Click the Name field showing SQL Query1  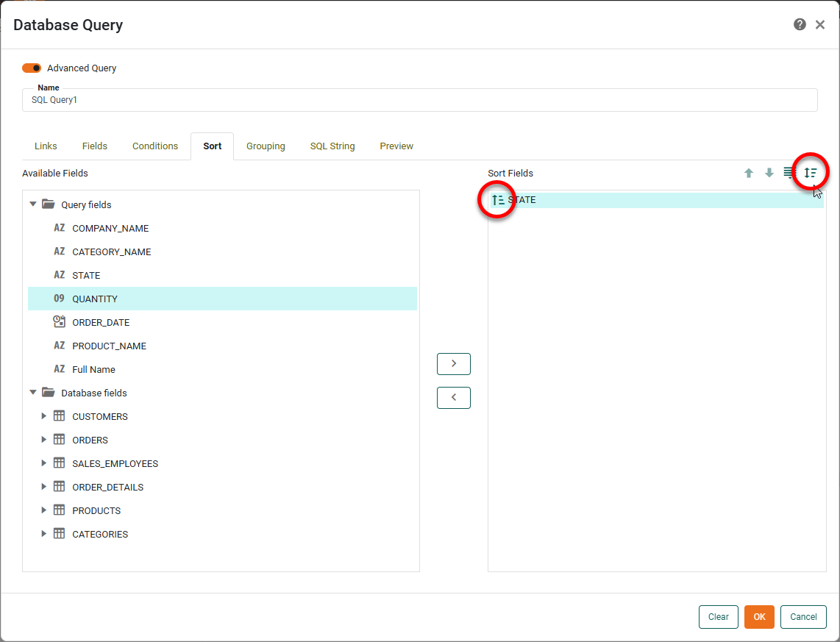tap(419, 100)
